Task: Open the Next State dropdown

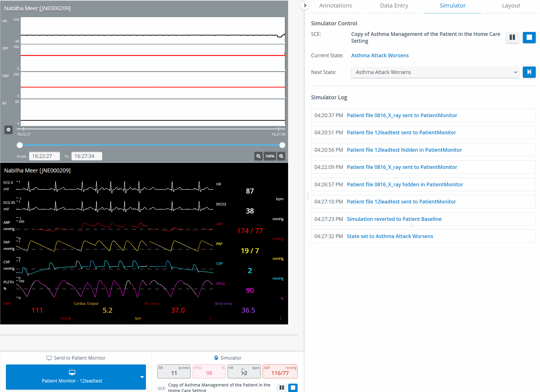Action: 435,72
